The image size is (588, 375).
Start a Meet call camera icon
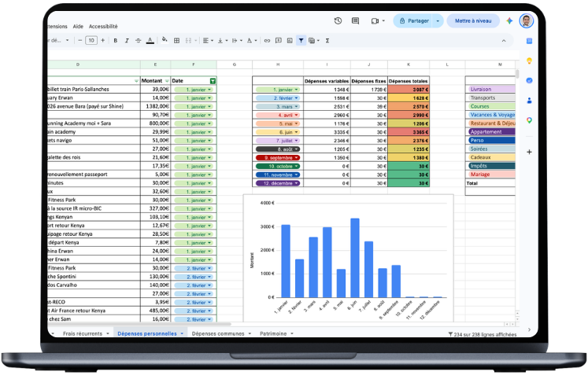tap(375, 21)
